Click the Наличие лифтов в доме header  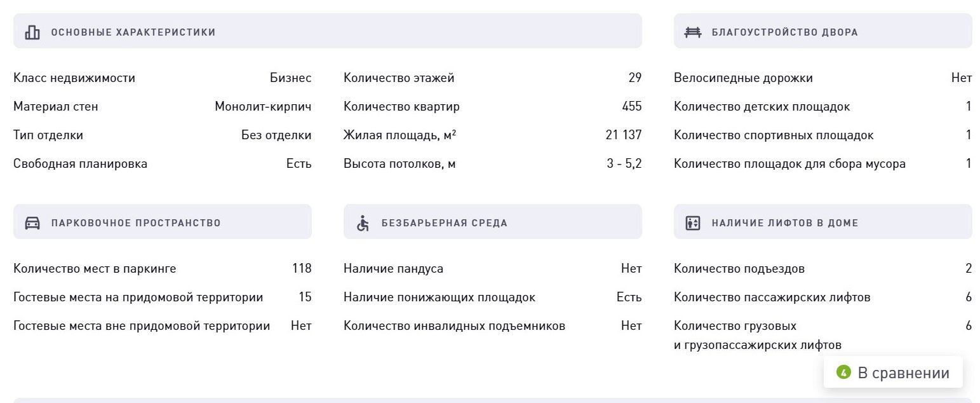click(822, 222)
